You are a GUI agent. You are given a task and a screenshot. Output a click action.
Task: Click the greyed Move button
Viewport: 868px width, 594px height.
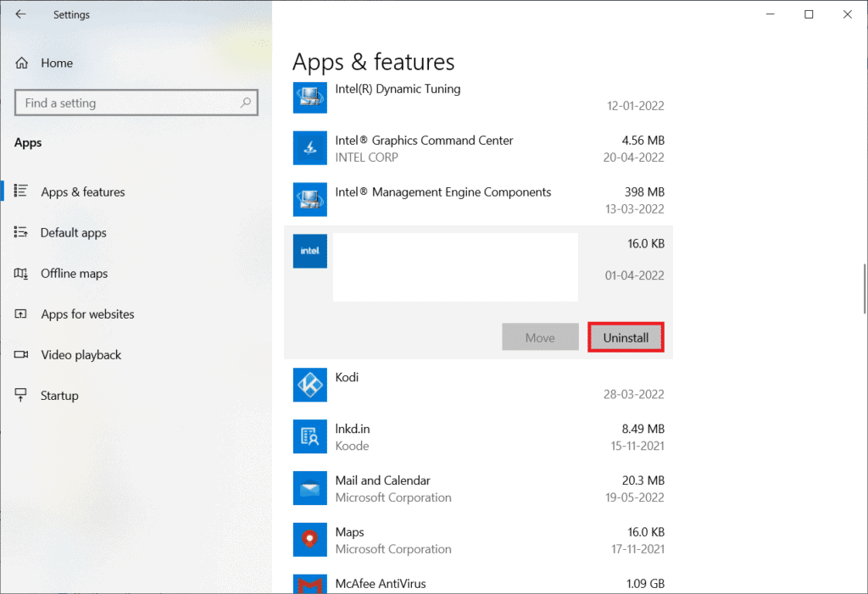(540, 337)
